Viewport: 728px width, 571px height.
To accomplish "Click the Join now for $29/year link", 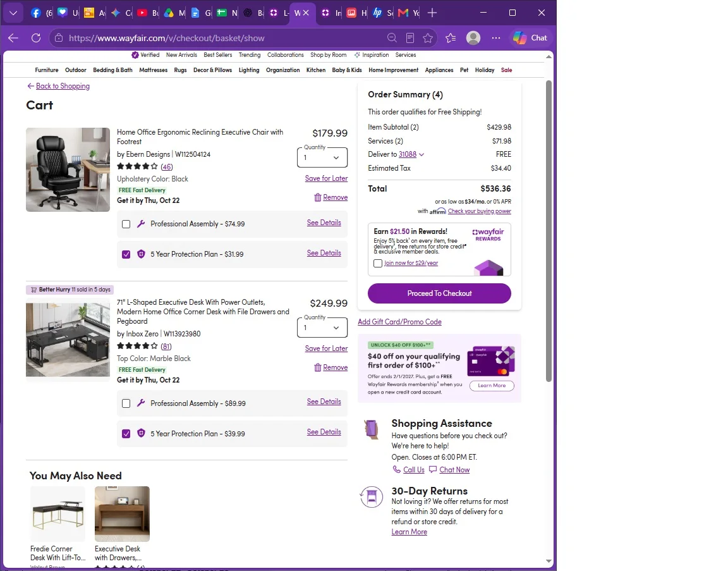I will [411, 263].
